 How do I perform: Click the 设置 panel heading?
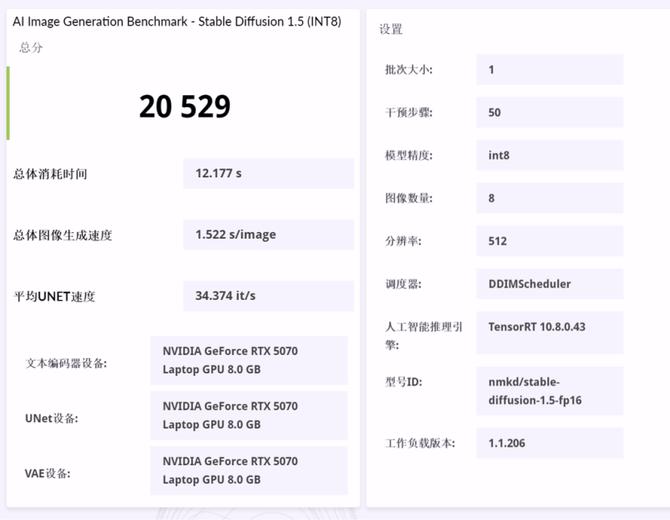point(391,29)
